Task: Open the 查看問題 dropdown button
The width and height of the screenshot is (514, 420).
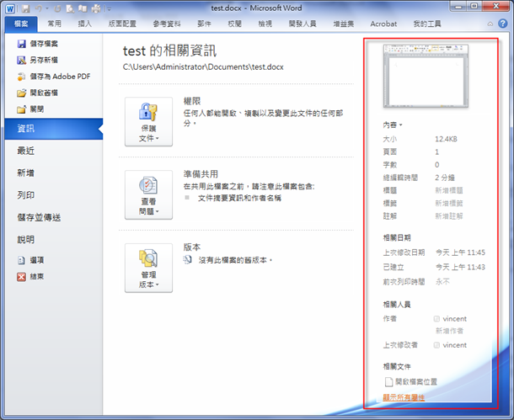Action: pyautogui.click(x=148, y=194)
